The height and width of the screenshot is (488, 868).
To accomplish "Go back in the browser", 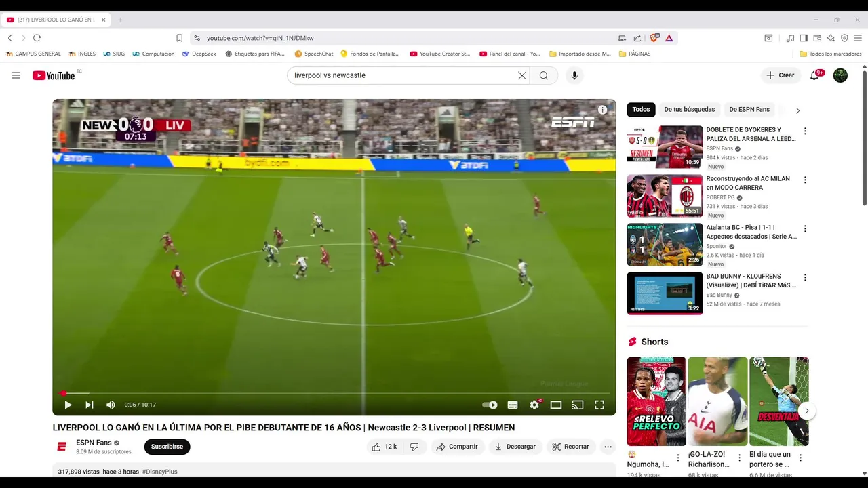I will pos(10,38).
